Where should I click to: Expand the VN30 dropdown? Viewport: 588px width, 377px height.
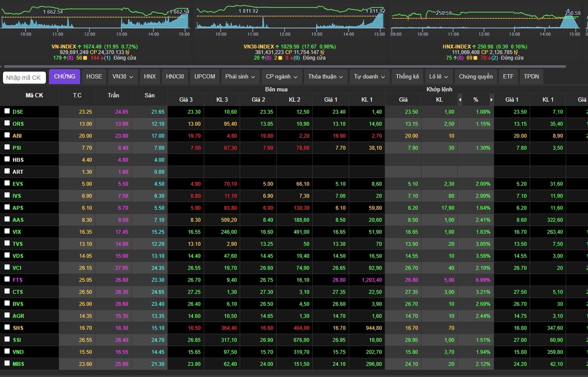[123, 77]
